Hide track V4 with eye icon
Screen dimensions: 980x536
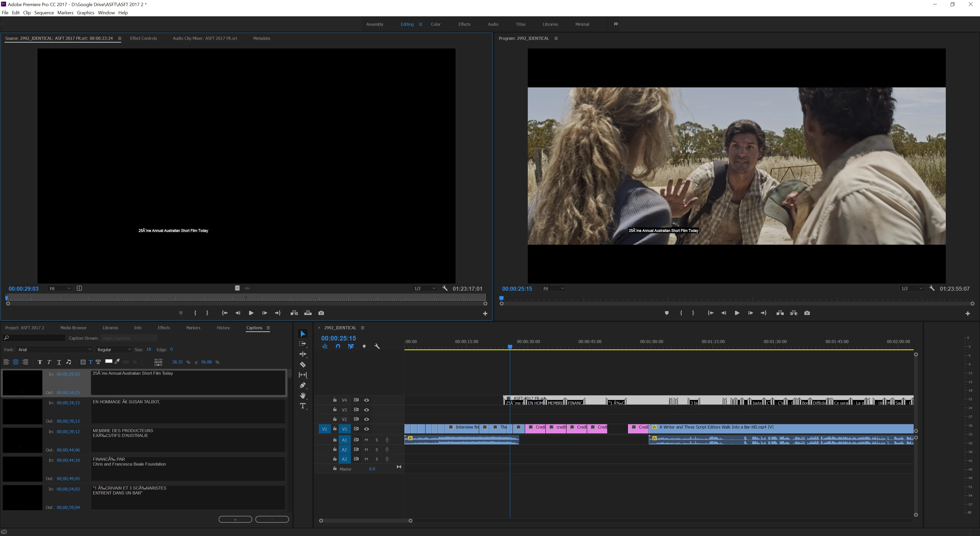pos(366,400)
